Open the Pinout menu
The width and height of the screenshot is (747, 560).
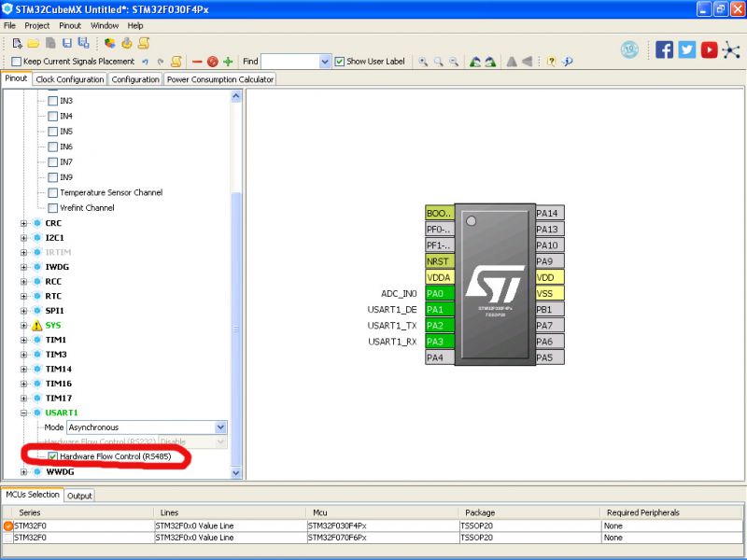click(70, 25)
